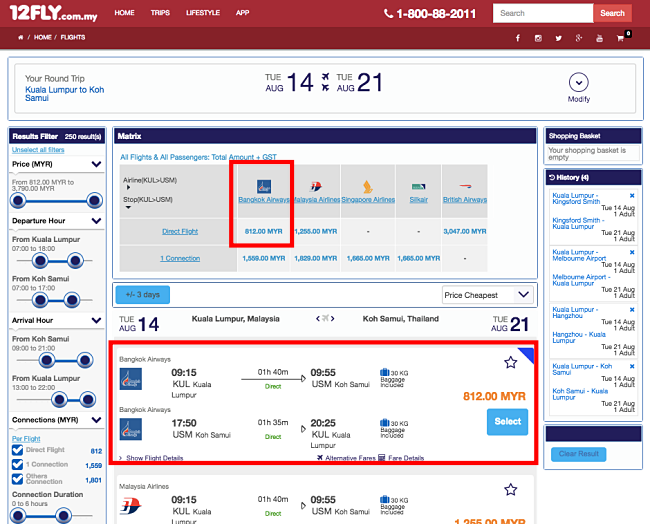Open the APP menu
The width and height of the screenshot is (650, 524).
(x=243, y=13)
